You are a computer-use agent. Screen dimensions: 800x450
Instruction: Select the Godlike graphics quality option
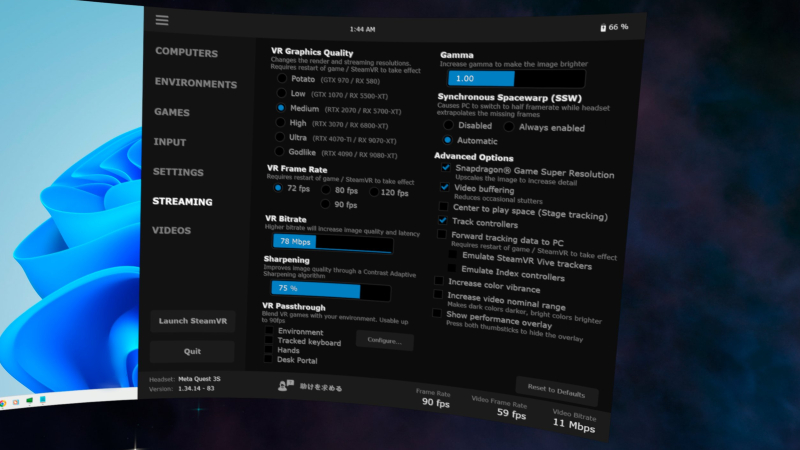tap(282, 152)
